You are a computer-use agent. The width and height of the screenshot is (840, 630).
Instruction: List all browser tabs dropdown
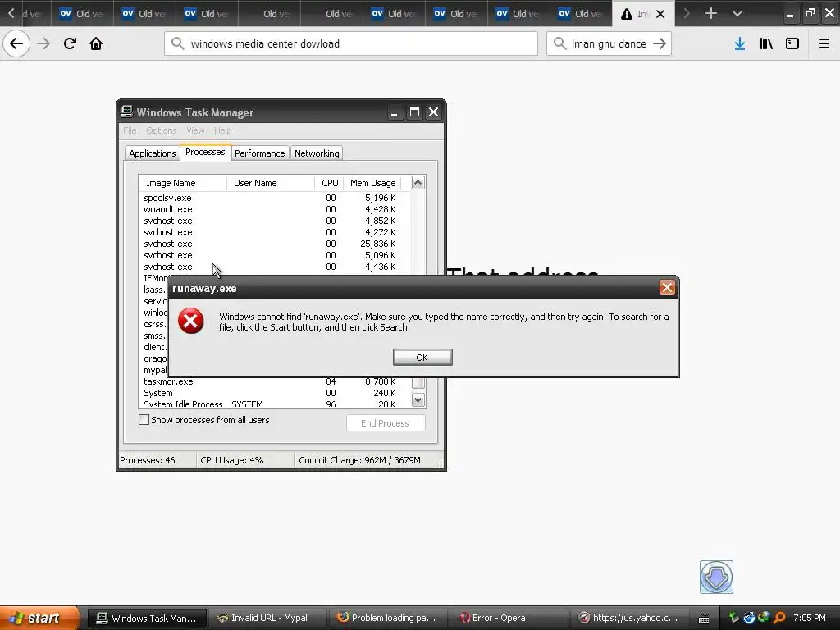[737, 13]
